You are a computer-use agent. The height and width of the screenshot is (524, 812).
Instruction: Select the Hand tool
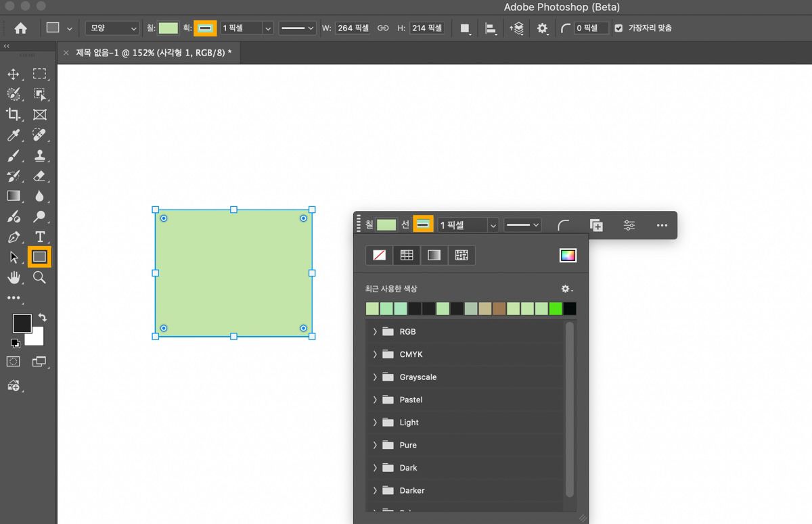coord(13,277)
